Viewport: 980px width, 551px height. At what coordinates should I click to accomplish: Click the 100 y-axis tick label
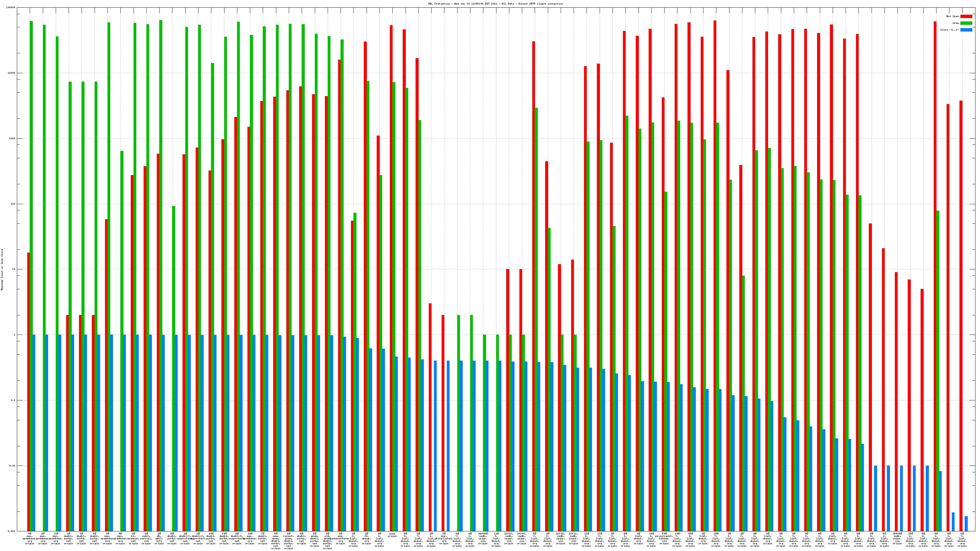point(13,204)
